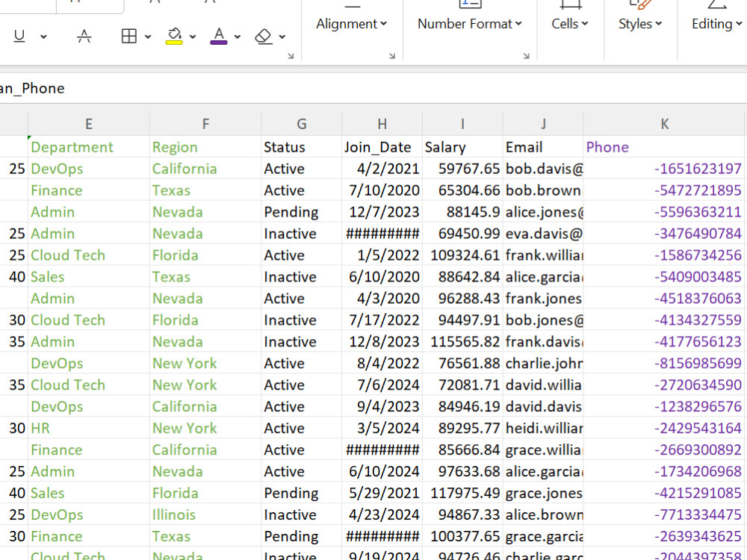Select salary cell 100377.65
This screenshot has width=747, height=560.
coord(462,537)
